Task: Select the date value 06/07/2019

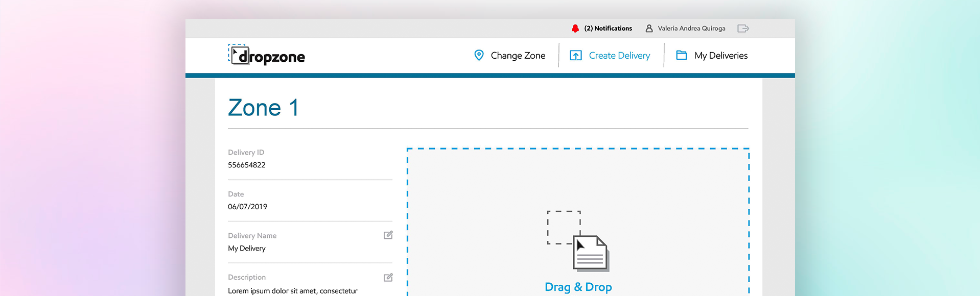Action: [247, 207]
